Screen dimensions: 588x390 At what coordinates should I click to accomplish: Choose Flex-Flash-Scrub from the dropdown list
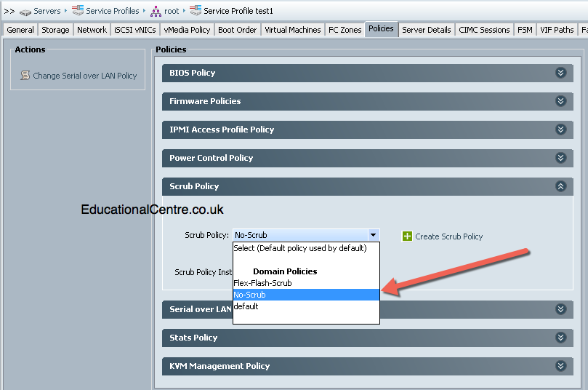tap(306, 283)
